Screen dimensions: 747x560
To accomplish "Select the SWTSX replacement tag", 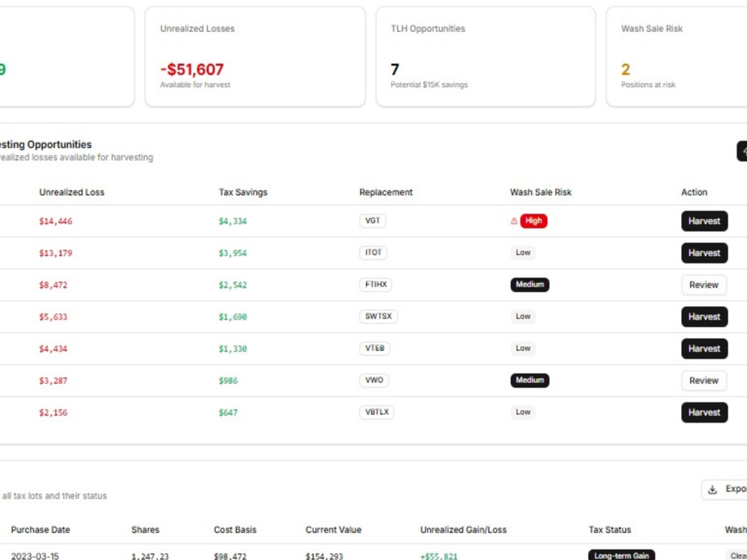I will coord(378,317).
